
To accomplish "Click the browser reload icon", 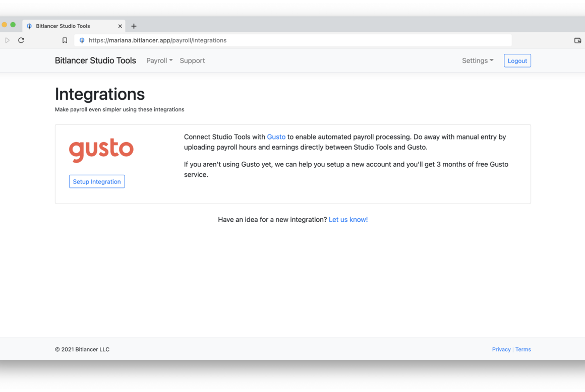I will coord(21,40).
